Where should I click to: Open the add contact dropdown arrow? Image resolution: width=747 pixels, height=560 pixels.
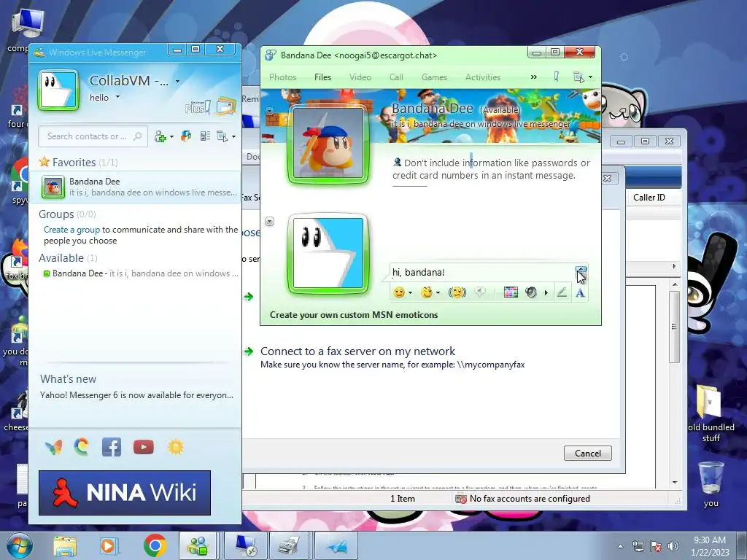[171, 137]
